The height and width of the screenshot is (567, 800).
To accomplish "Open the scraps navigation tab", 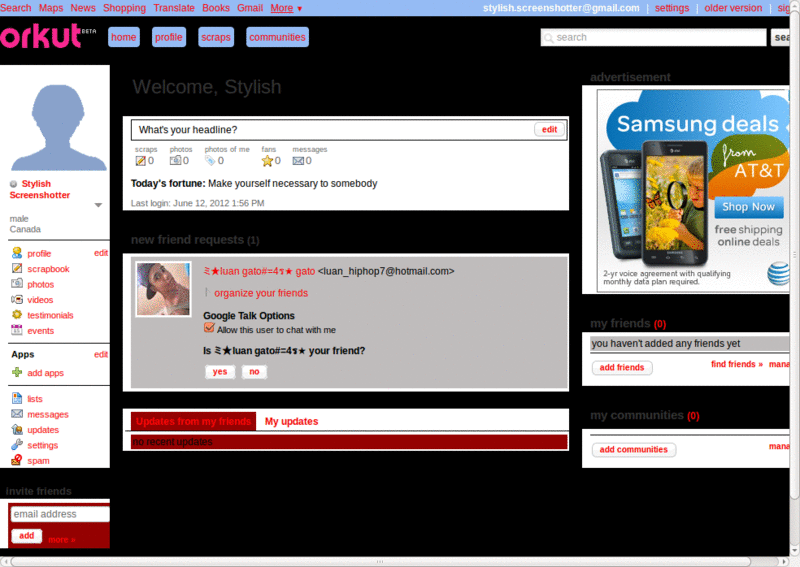I will 216,37.
